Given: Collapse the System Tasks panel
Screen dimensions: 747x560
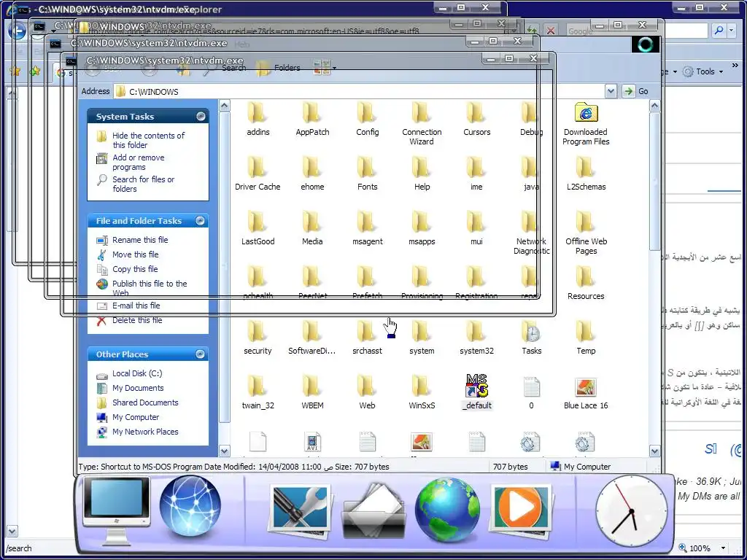Looking at the screenshot, I should 201,116.
